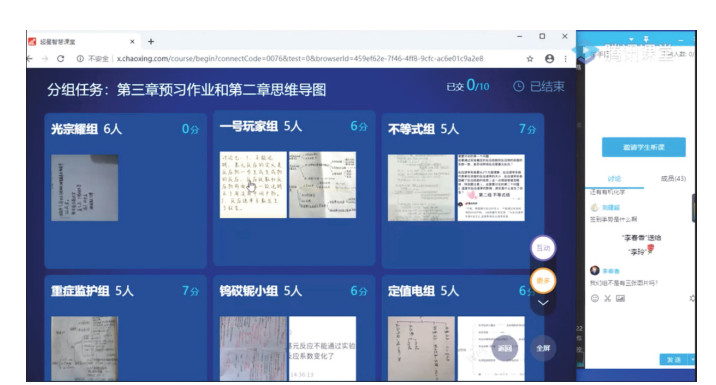The height and width of the screenshot is (385, 716).
Task: Click the scissors screenshot icon in chat
Action: point(607,298)
